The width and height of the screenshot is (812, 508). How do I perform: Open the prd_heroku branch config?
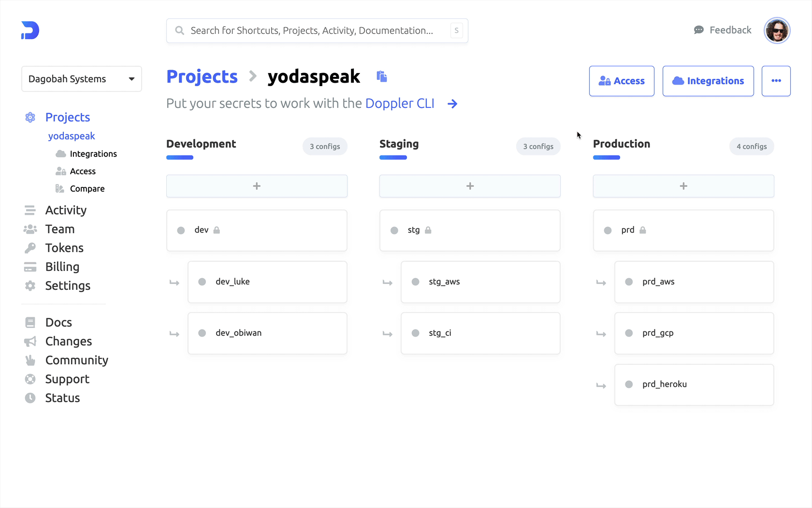point(694,385)
